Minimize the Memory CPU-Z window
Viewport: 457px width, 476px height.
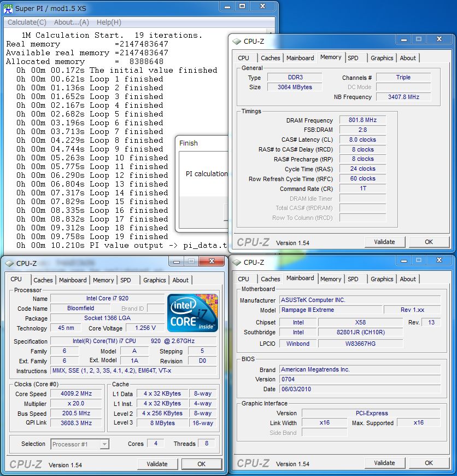tap(403, 39)
